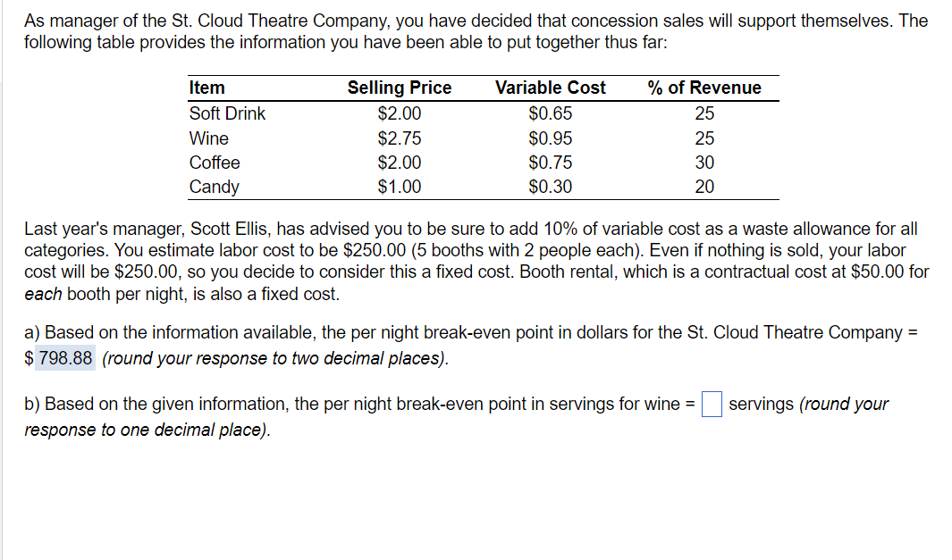This screenshot has width=952, height=560.
Task: Click the Soft Drink variable cost $0.65
Action: point(551,113)
